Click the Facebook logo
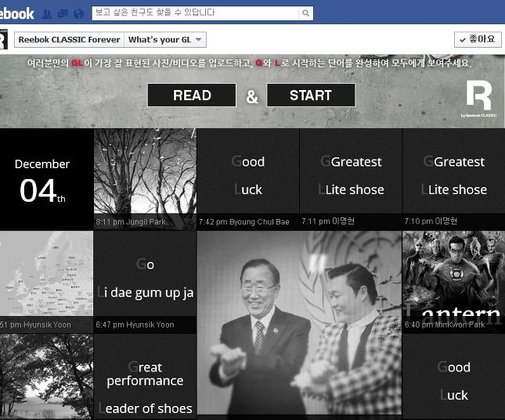The width and height of the screenshot is (505, 420). point(16,13)
